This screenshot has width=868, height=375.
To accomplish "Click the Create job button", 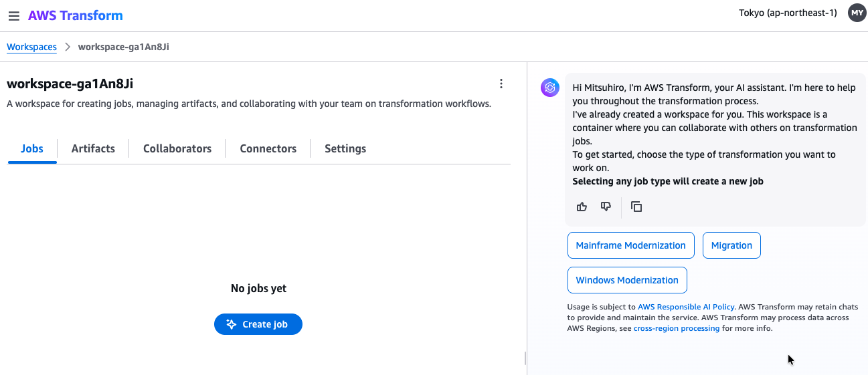I will click(258, 324).
